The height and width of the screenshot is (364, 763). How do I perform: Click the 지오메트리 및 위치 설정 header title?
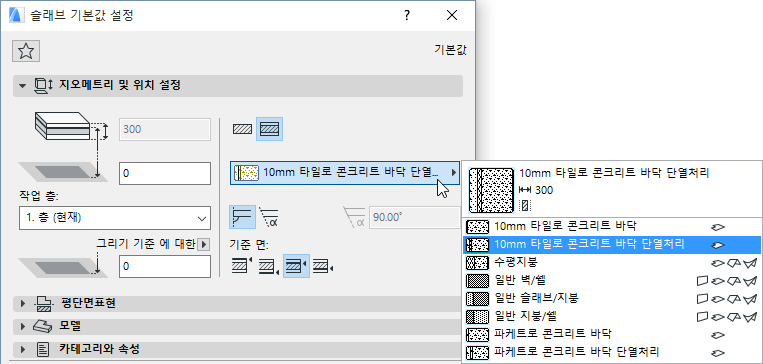click(x=120, y=86)
